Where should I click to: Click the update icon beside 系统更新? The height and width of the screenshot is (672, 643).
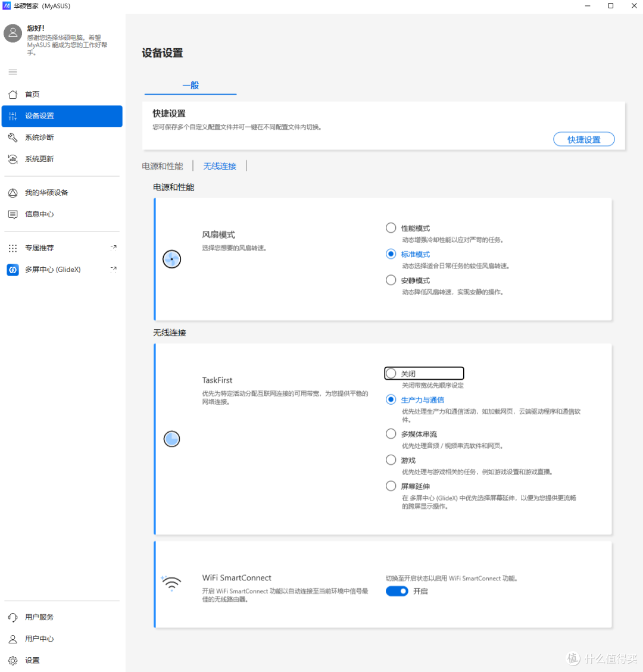coord(13,159)
